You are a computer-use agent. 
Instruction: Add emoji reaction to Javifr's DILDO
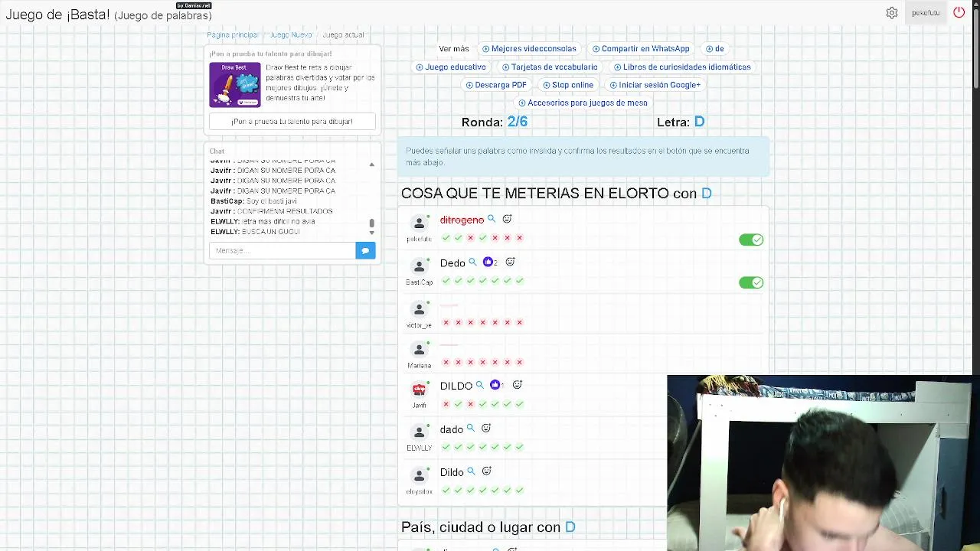[x=518, y=385]
